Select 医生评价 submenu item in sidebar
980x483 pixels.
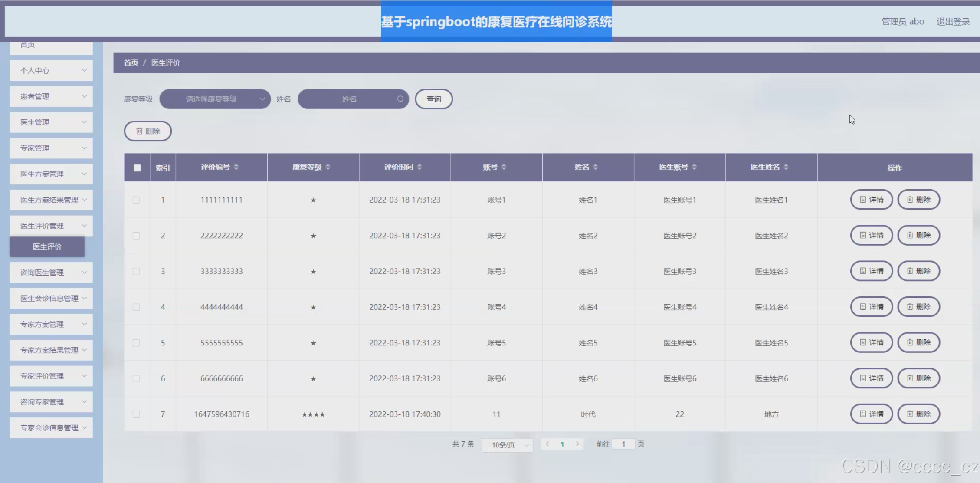tap(47, 246)
